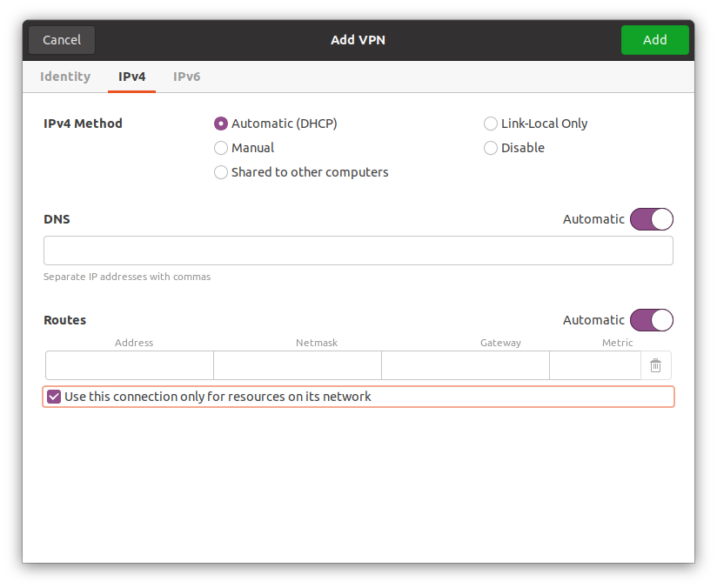Screen dimensions: 717x588
Task: Choose Link-Local Only method
Action: [x=491, y=124]
